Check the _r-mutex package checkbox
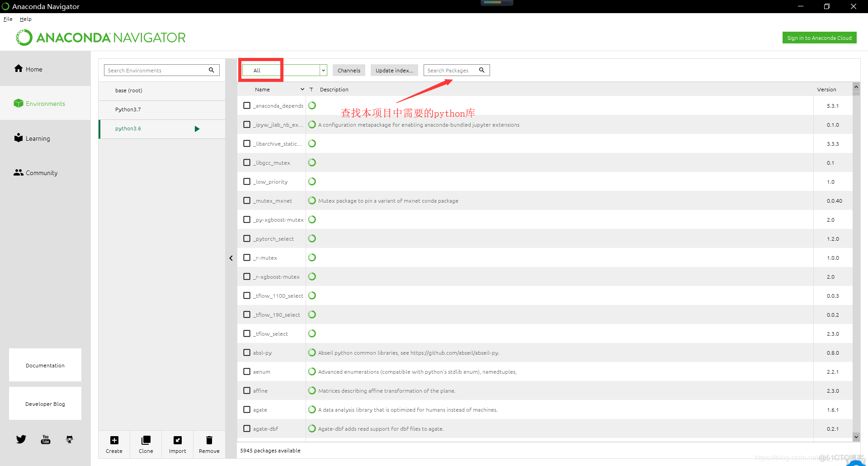 [x=247, y=257]
